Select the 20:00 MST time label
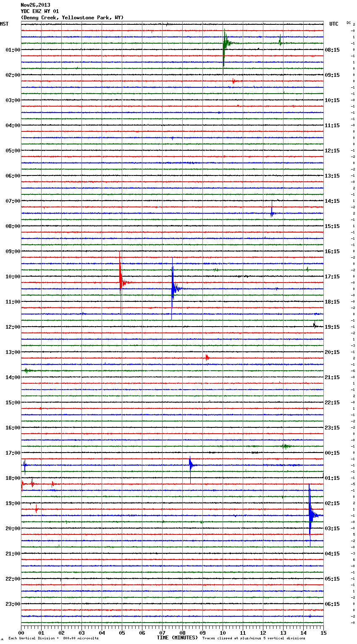The width and height of the screenshot is (357, 644). [x=13, y=529]
